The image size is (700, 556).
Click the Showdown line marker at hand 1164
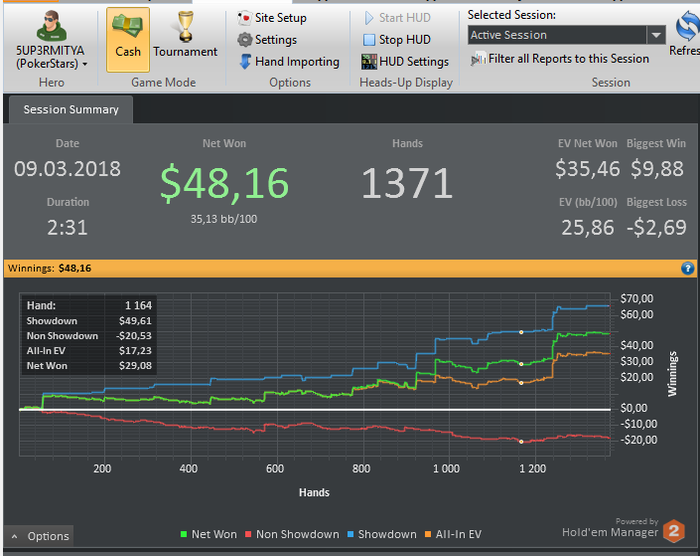point(521,332)
